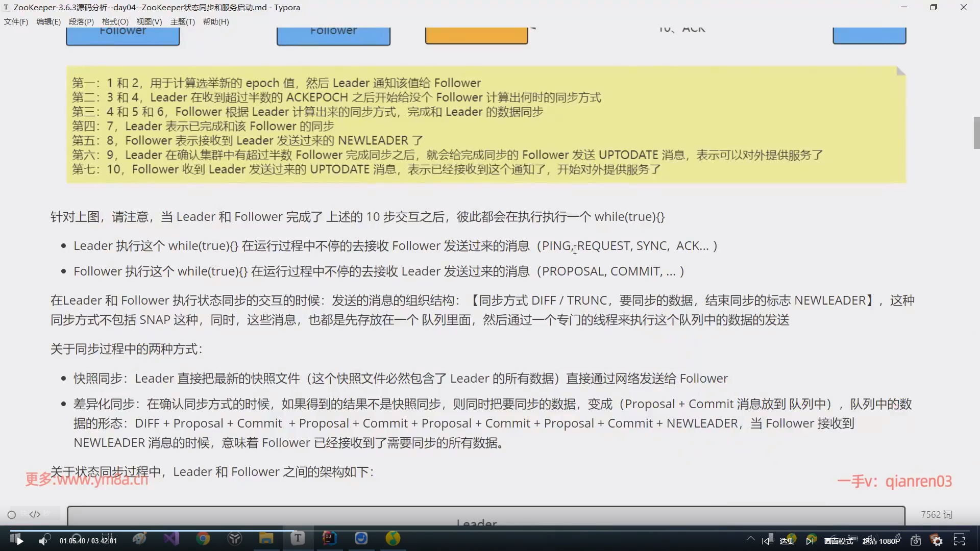This screenshot has width=980, height=551.
Task: Click the Typora taskbar icon
Action: coord(298,538)
